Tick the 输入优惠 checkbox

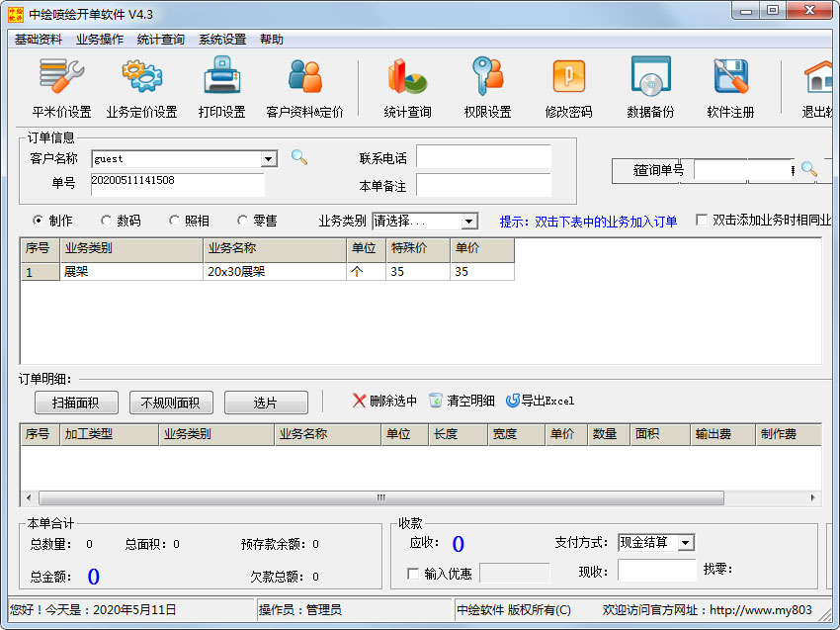pos(413,574)
